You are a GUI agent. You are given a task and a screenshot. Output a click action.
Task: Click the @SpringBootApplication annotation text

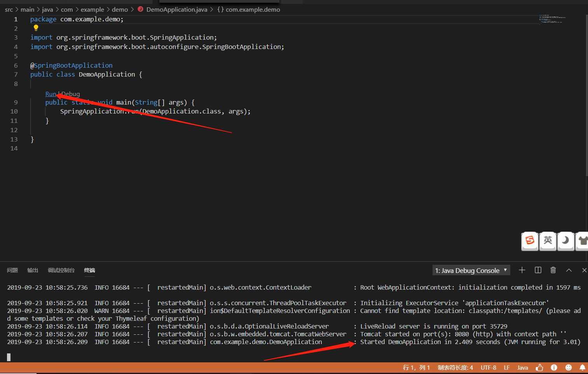coord(72,65)
